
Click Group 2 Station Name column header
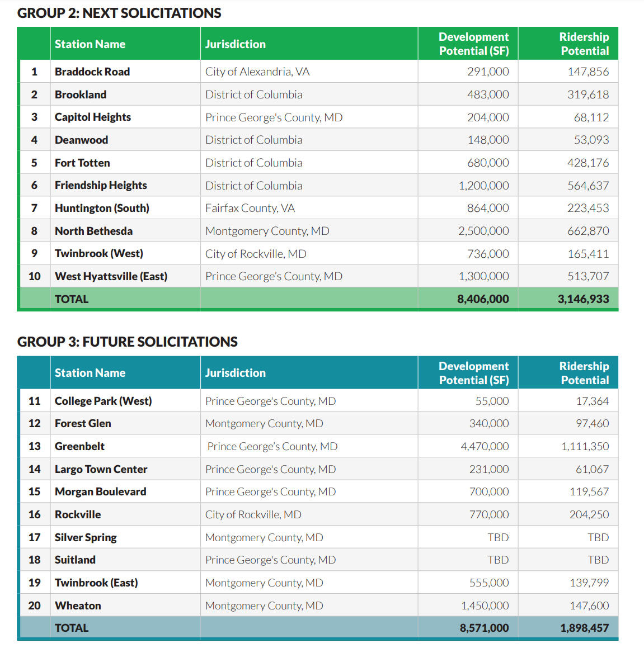pyautogui.click(x=90, y=44)
